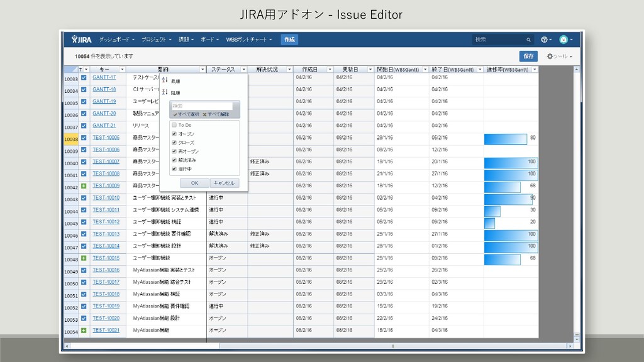Click the JIRA logo
This screenshot has width=644, height=362.
81,40
